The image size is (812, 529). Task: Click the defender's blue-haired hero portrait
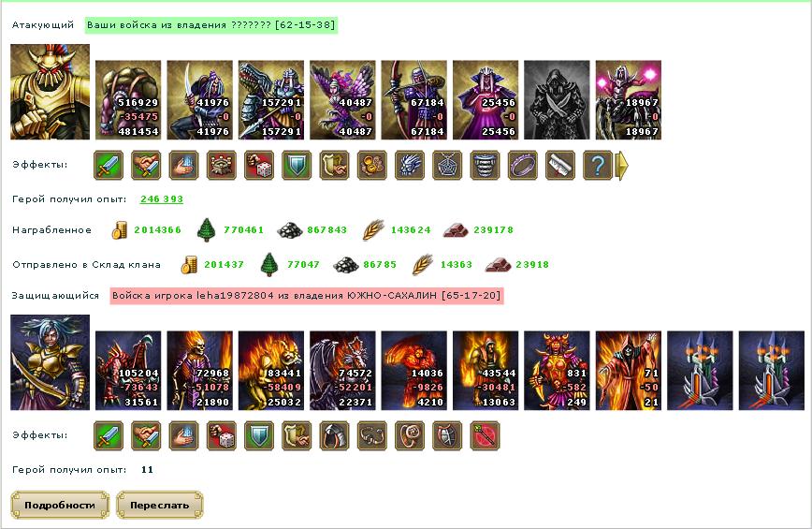pos(51,362)
